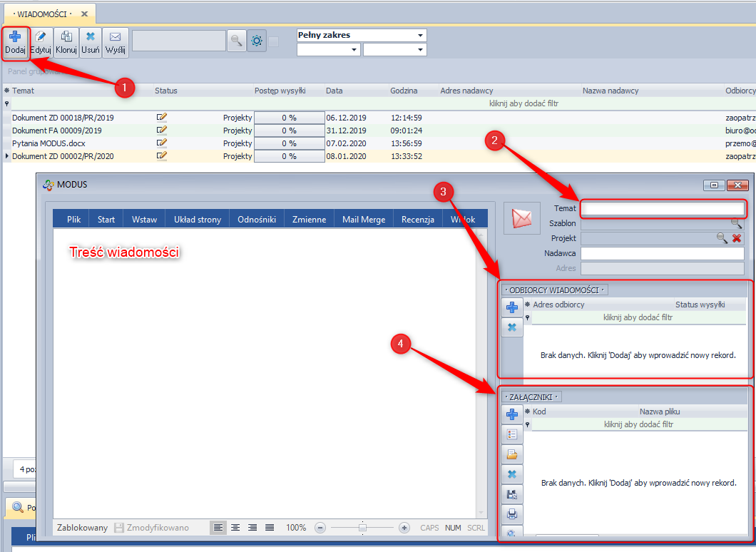Open attachment via the folder icon in Załączniki
The width and height of the screenshot is (756, 552).
point(511,454)
